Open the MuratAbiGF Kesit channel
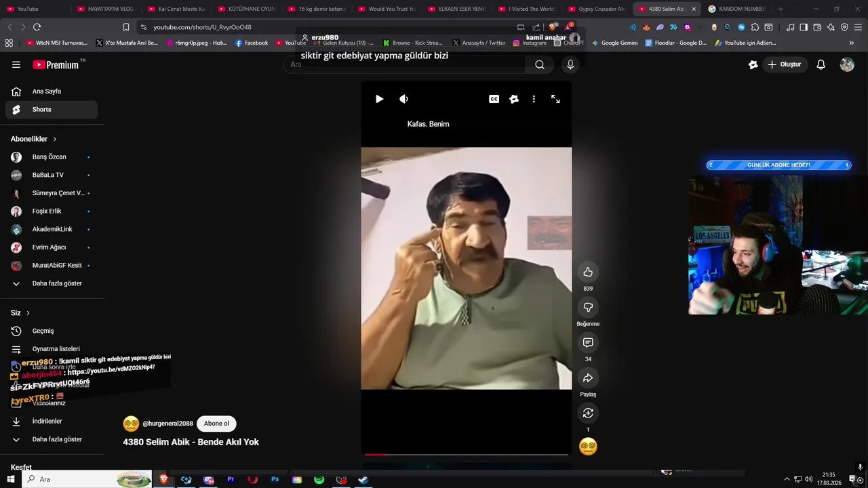This screenshot has width=868, height=488. click(52, 266)
